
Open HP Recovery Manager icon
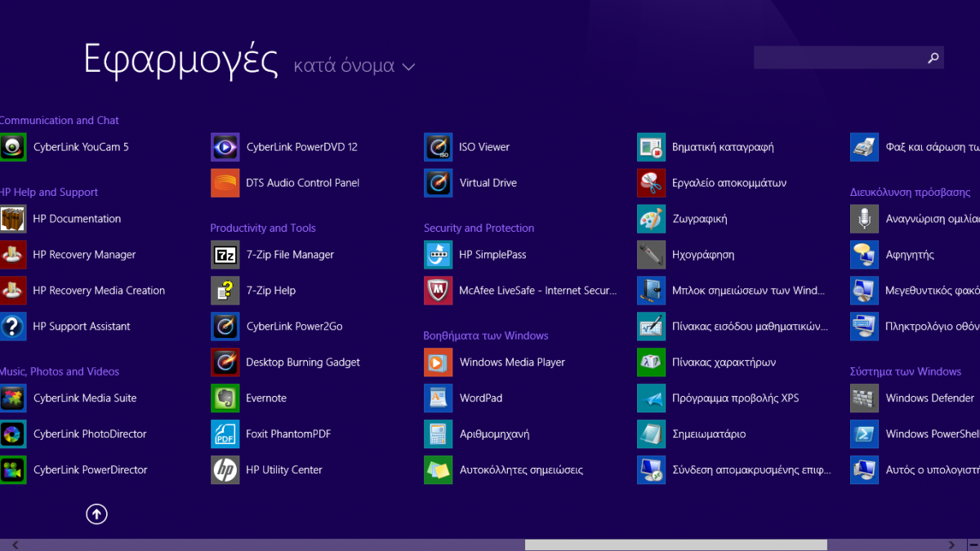[x=13, y=255]
